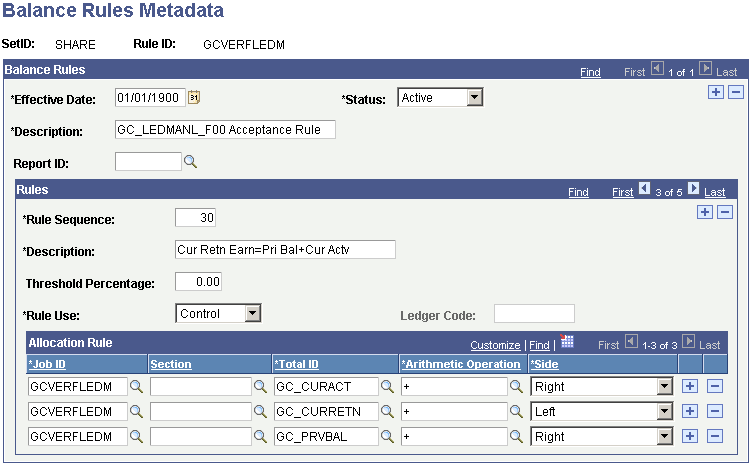Image resolution: width=754 pixels, height=469 pixels.
Task: Click the Customize link in Allocation Rule
Action: click(x=495, y=345)
